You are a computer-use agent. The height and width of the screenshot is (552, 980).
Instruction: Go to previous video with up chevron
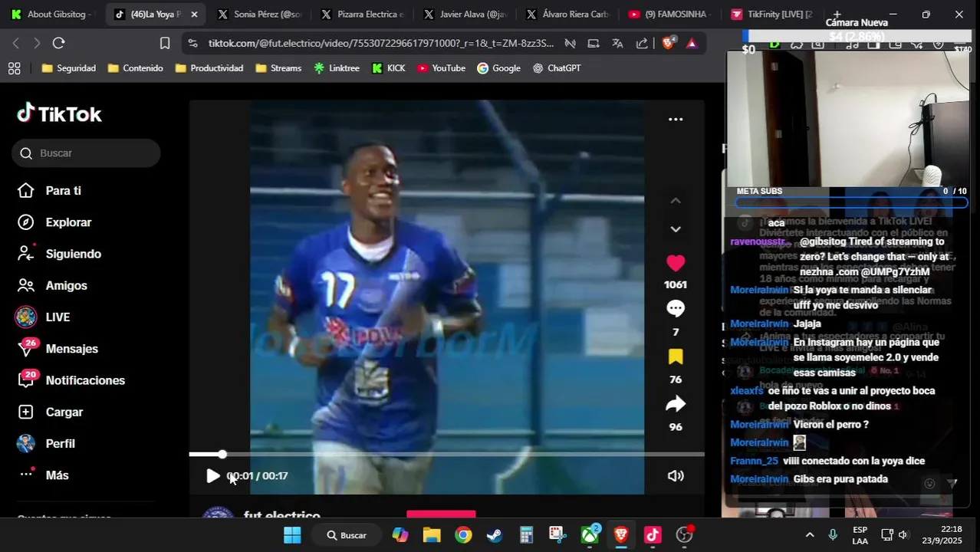coord(676,201)
